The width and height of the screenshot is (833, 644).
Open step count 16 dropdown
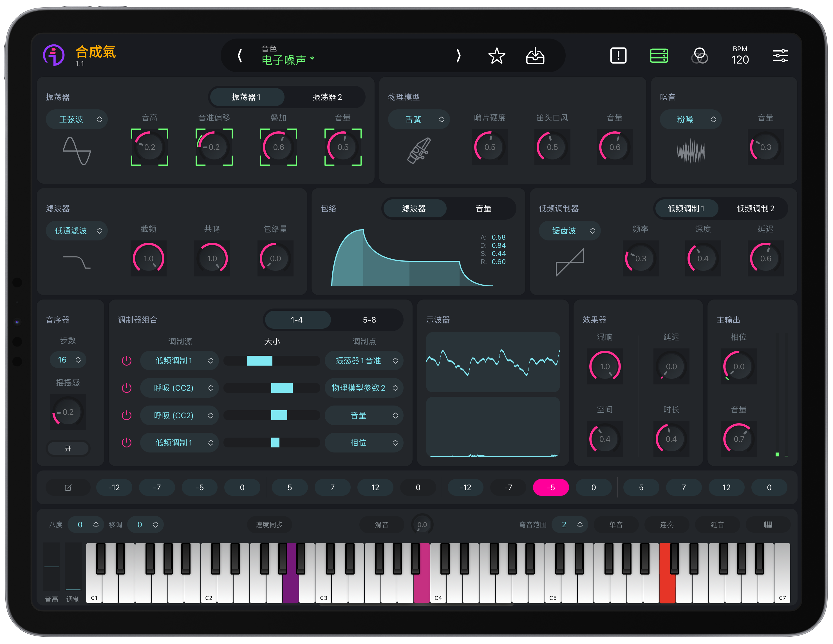(68, 360)
